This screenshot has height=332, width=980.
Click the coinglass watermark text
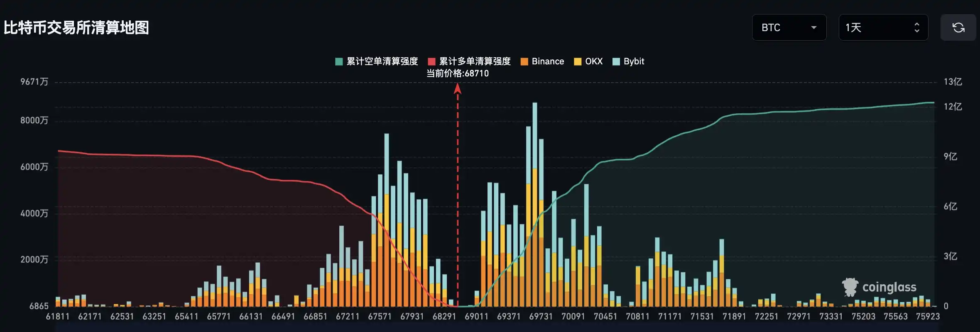click(889, 287)
